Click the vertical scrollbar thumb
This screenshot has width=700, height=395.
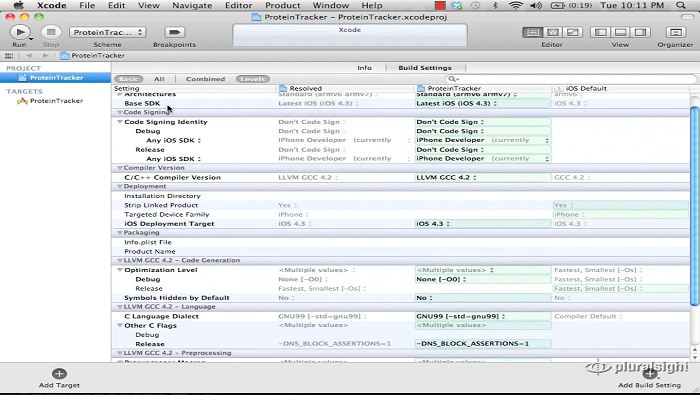694,205
